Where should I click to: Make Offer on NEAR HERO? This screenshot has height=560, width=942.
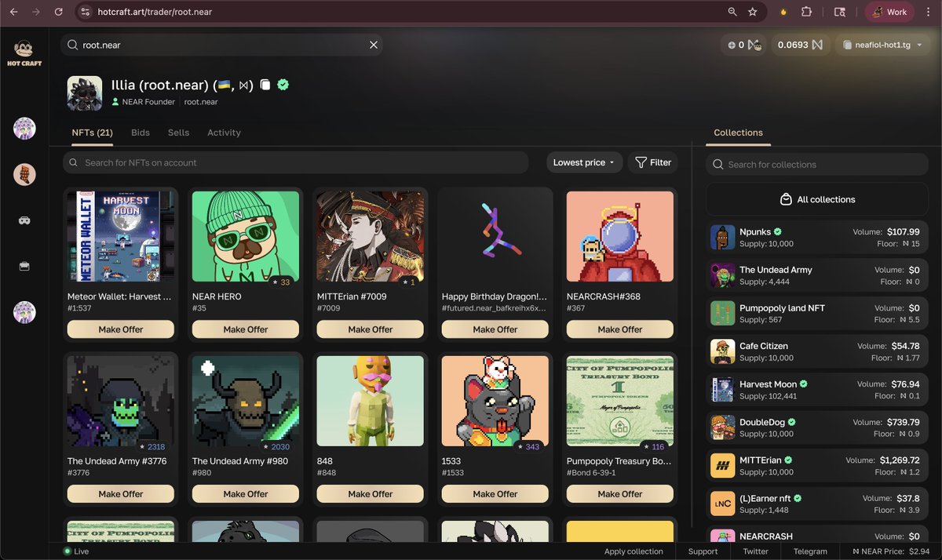point(246,329)
